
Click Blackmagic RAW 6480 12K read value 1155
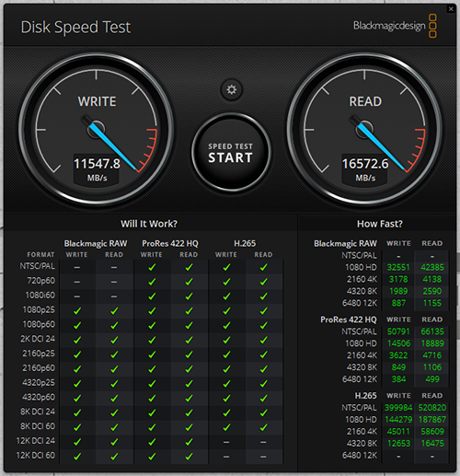pyautogui.click(x=432, y=303)
